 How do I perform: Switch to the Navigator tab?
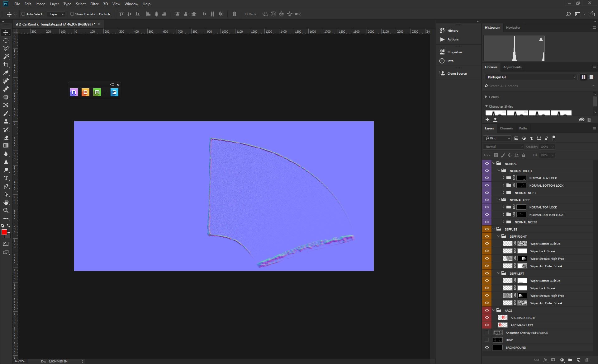513,27
